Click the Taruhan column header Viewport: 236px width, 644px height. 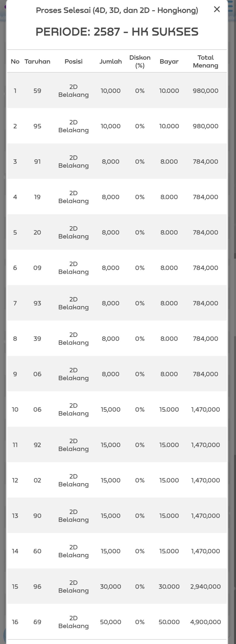tap(37, 61)
